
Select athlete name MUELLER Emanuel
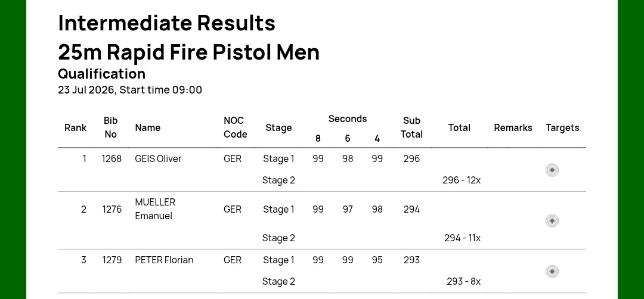(155, 209)
